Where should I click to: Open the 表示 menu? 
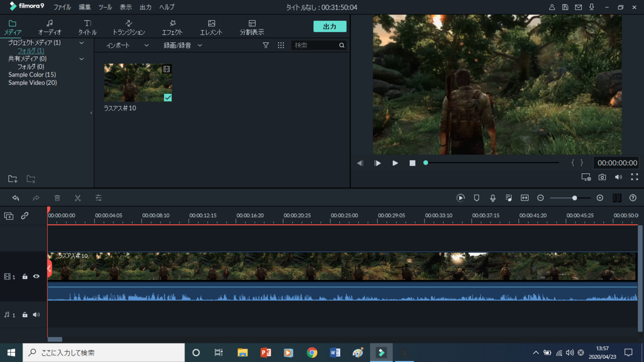(x=126, y=8)
